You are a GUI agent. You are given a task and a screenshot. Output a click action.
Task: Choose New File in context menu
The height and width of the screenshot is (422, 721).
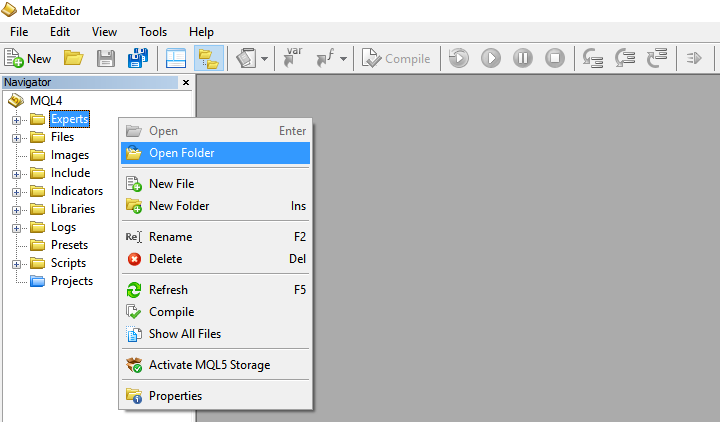pos(215,184)
